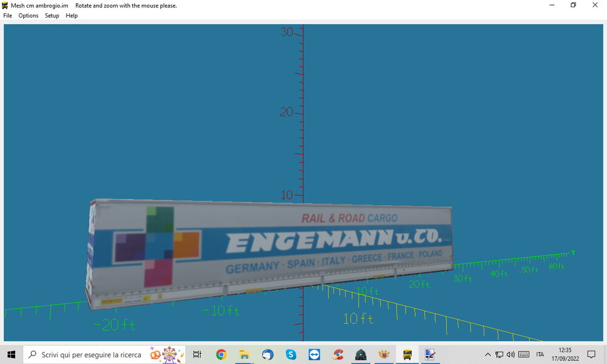Open the train tunnel app on the taskbar
This screenshot has width=607, height=364.
[361, 354]
